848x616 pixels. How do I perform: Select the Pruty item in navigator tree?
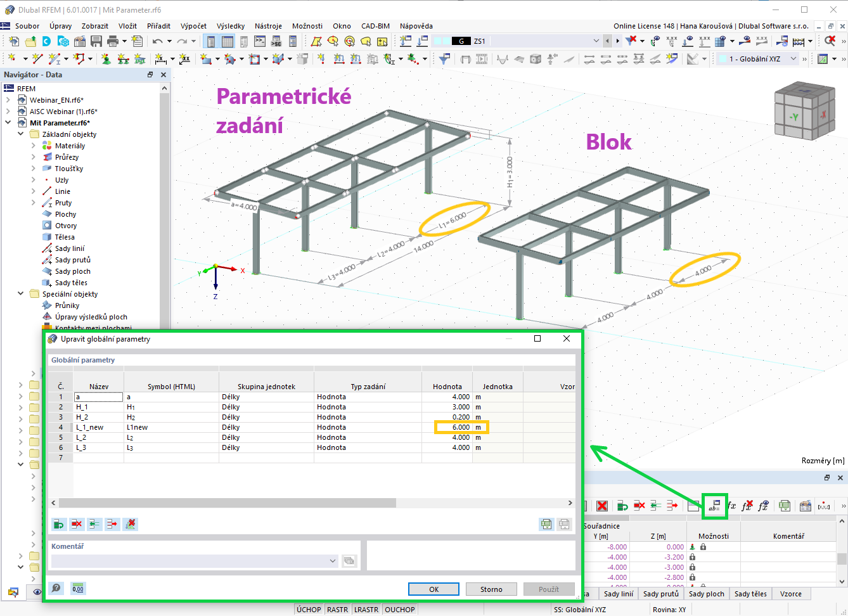(63, 203)
